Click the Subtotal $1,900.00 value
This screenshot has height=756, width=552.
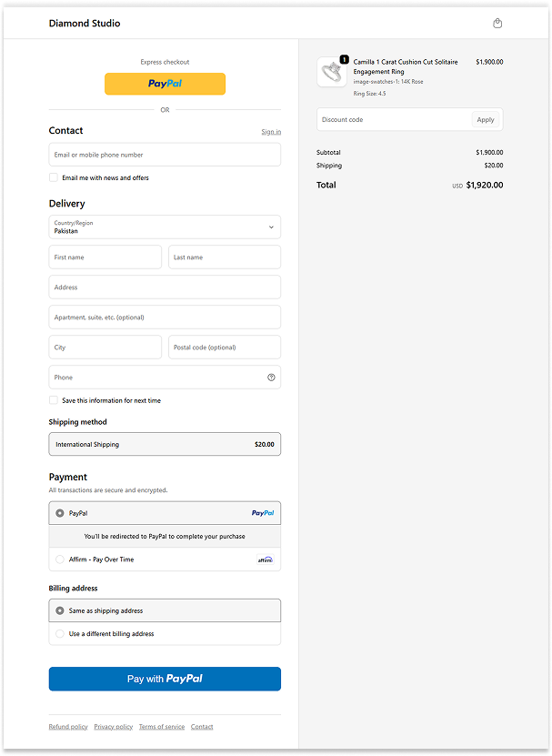(x=489, y=152)
